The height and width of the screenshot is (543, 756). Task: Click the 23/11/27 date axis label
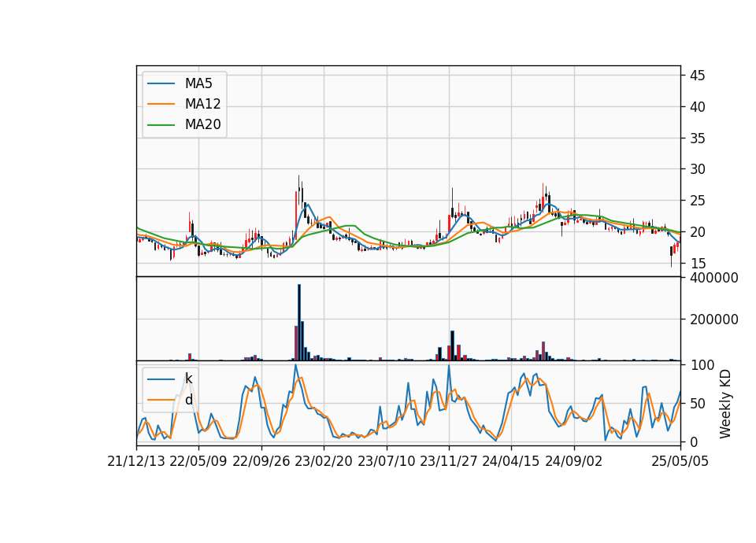click(x=449, y=461)
